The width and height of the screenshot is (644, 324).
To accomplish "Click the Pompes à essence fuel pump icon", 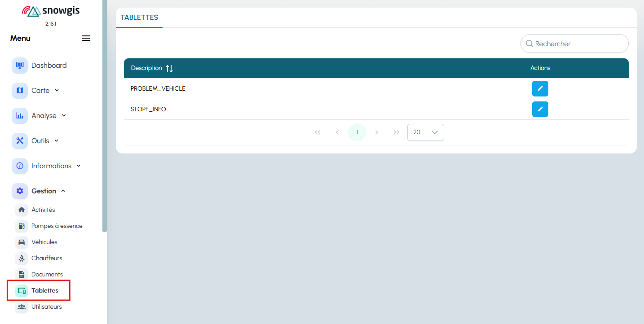I will coord(22,226).
